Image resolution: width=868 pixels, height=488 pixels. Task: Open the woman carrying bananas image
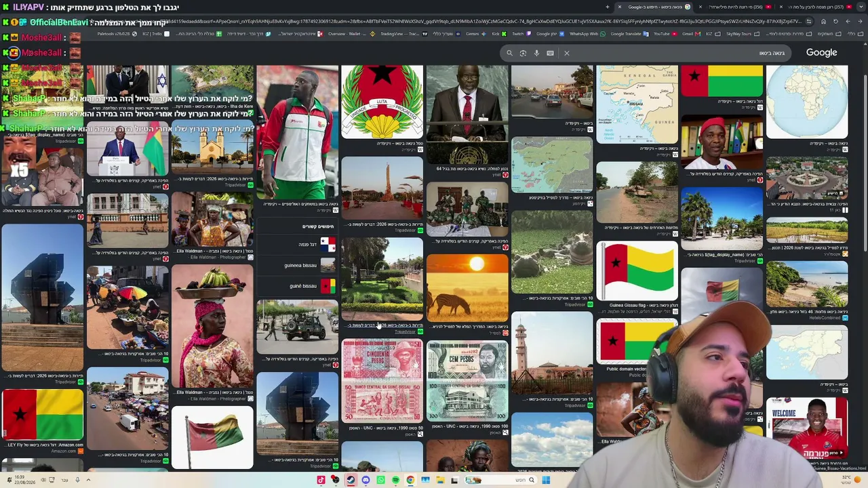pos(212,325)
